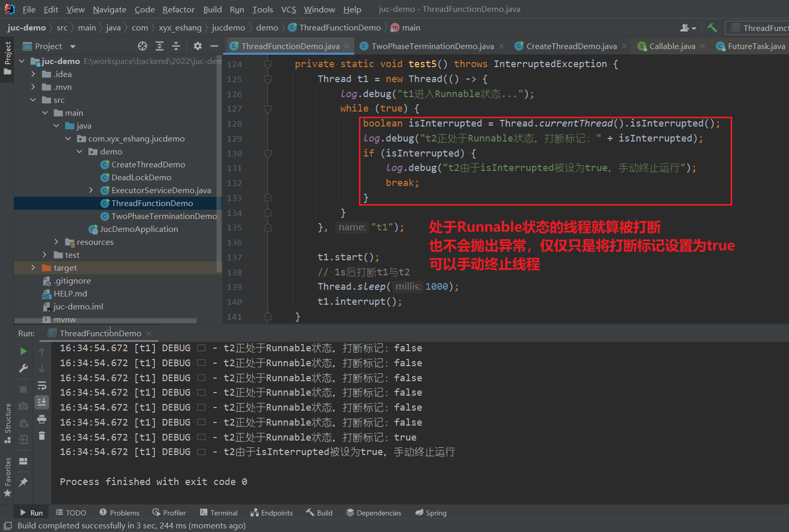The height and width of the screenshot is (532, 789).
Task: Open the ThreadFunc run configuration selector
Action: coord(758,28)
